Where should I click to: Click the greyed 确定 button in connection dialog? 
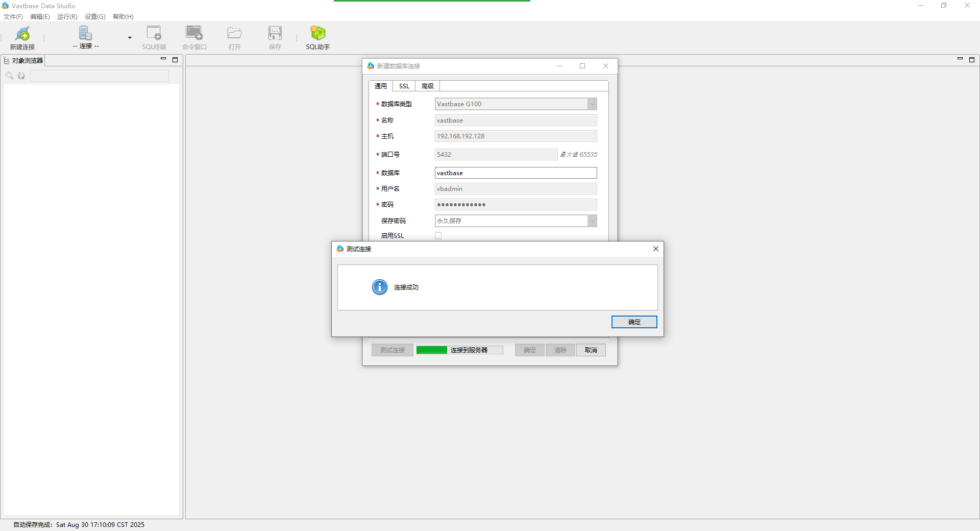(x=530, y=350)
